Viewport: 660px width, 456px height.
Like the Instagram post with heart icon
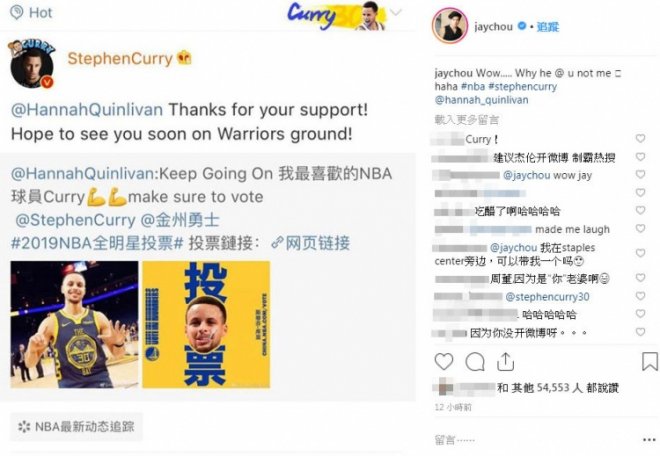tap(444, 362)
